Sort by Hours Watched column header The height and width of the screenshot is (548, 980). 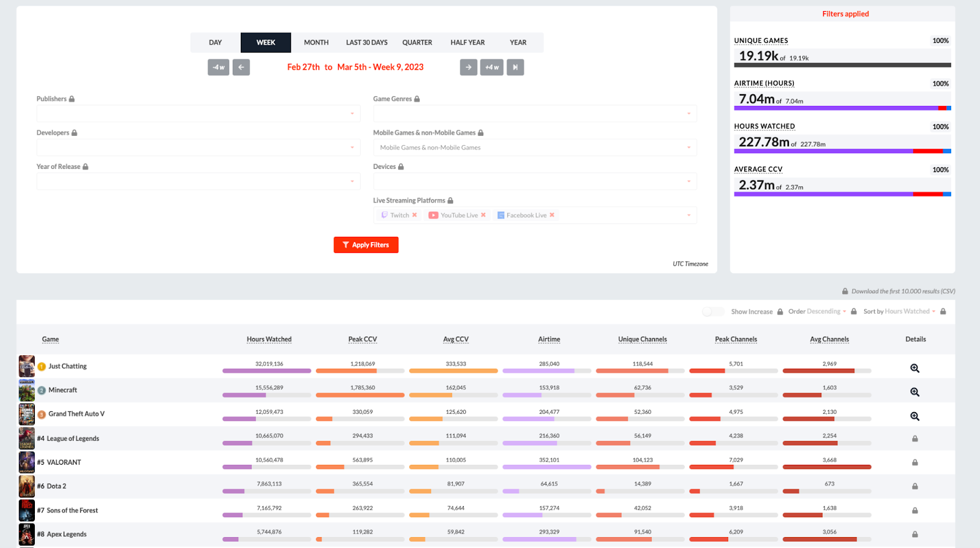[269, 339]
